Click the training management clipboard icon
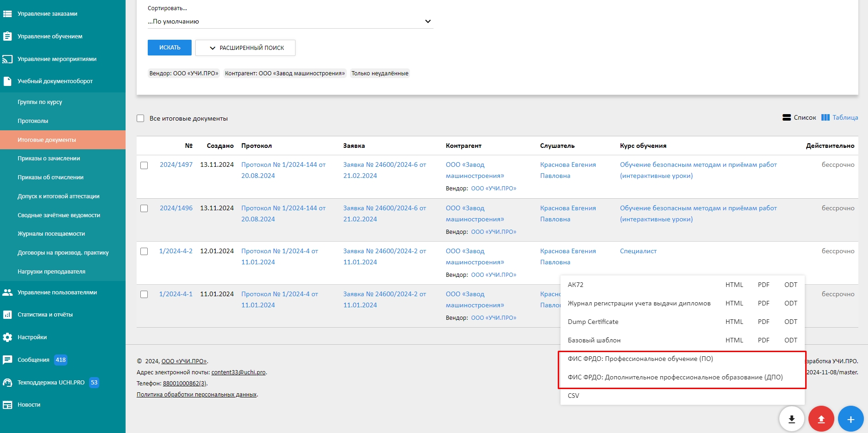 click(7, 37)
